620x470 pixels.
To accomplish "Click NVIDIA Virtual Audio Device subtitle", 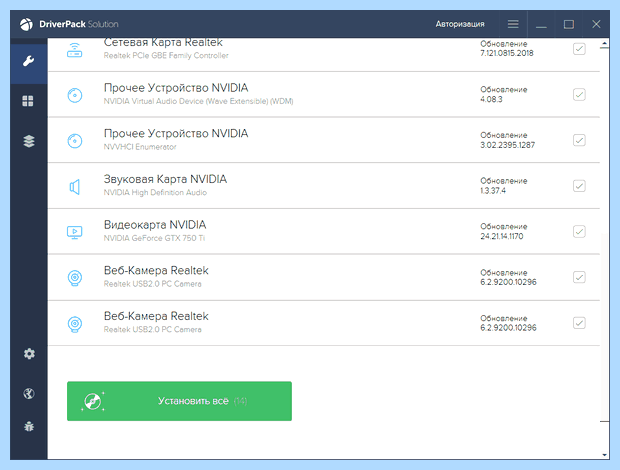I will coord(198,101).
